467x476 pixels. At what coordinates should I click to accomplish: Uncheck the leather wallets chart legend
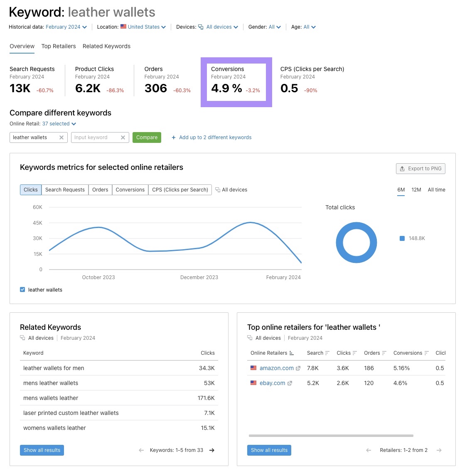pyautogui.click(x=22, y=290)
